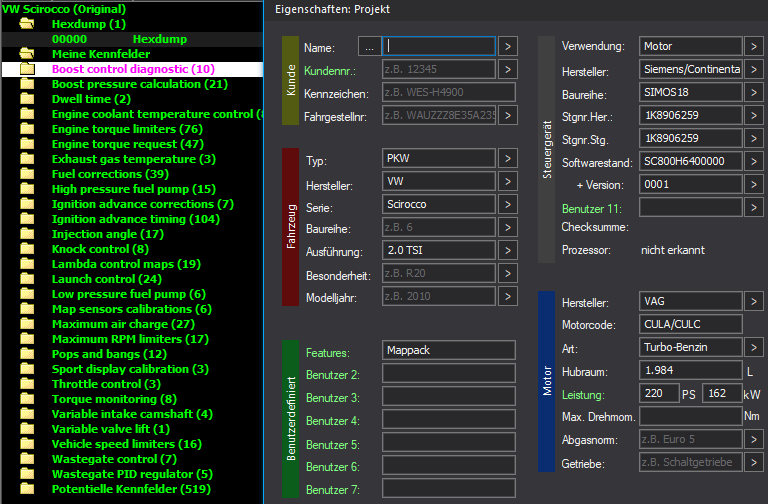Screen dimensions: 768x504
Task: Click the Leistung kW field showing 162
Action: (x=722, y=393)
